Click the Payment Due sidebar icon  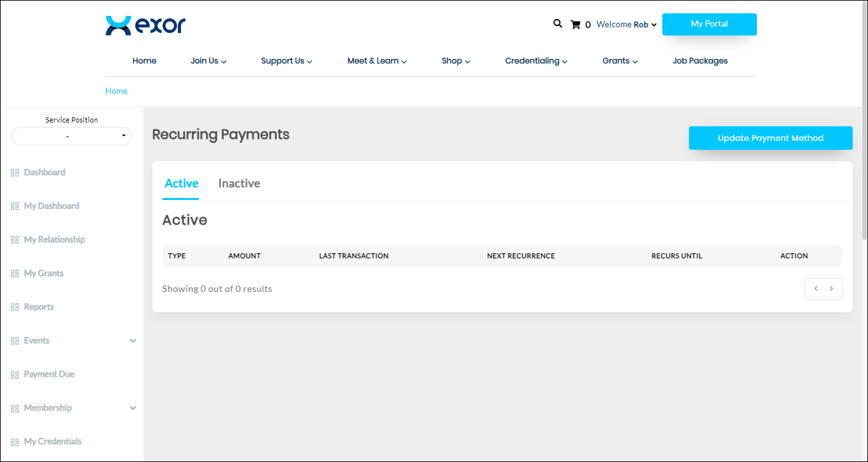pos(15,374)
